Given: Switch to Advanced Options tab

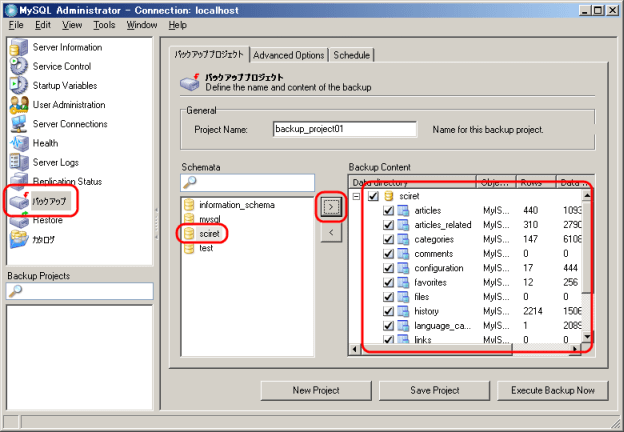Looking at the screenshot, I should pyautogui.click(x=289, y=55).
